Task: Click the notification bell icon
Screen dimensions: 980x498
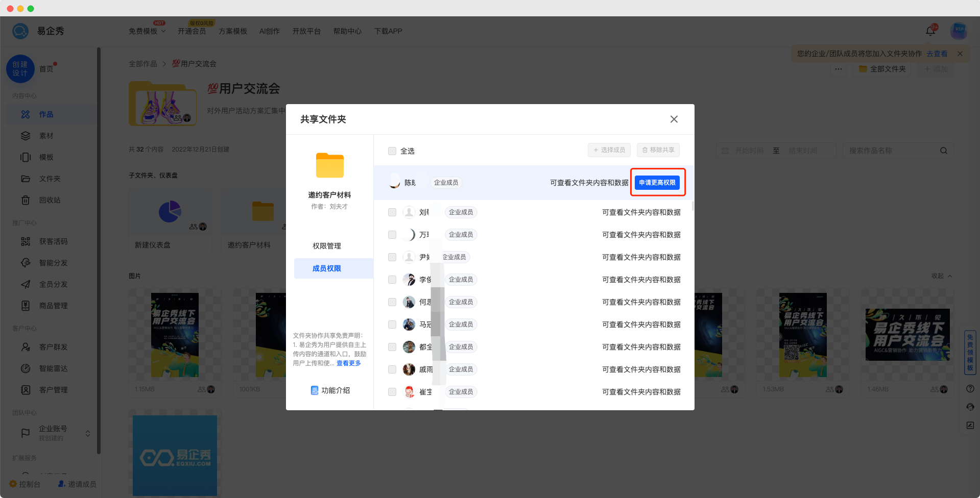Action: (930, 31)
